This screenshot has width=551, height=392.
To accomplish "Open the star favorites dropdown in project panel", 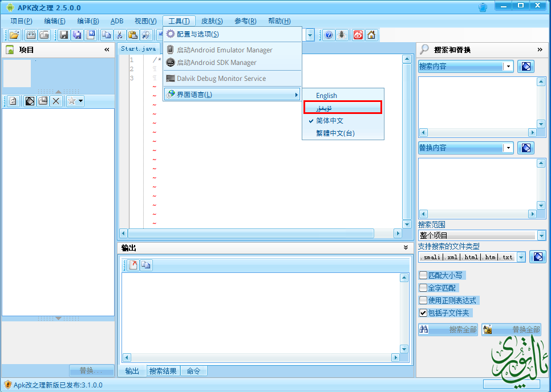I will (75, 101).
